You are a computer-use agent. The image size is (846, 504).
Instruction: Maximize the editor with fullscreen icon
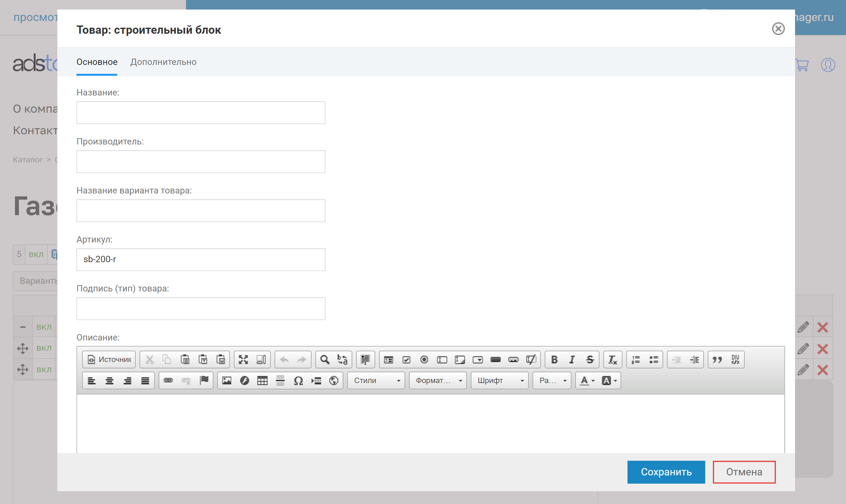coord(243,360)
